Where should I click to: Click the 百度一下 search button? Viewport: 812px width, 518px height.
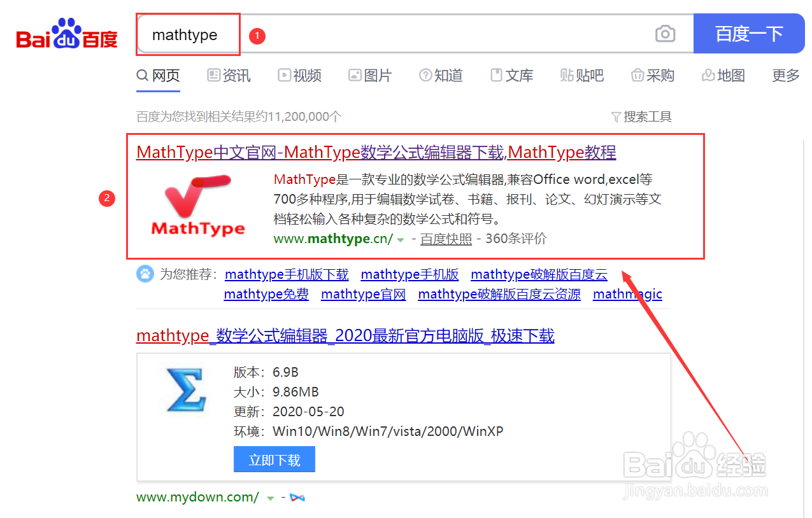click(x=749, y=34)
